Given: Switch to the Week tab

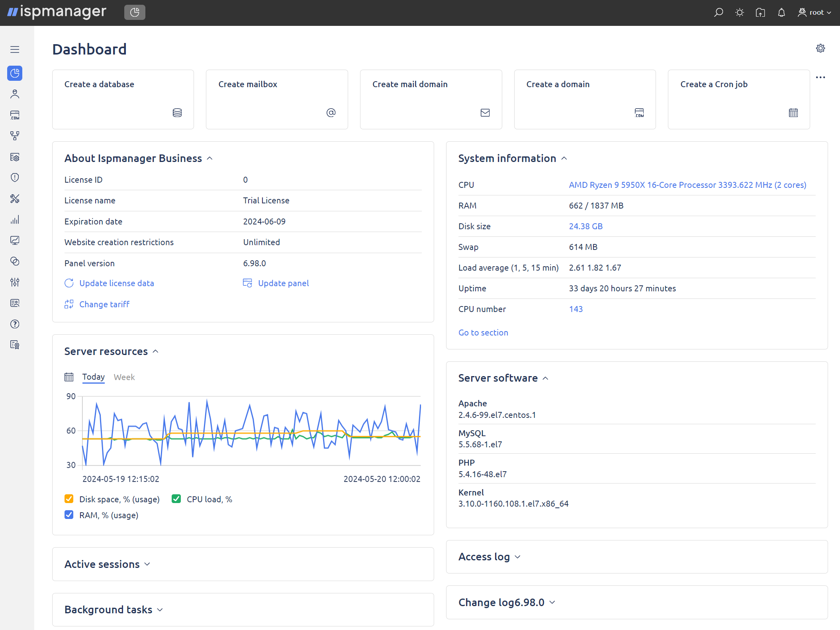Looking at the screenshot, I should click(124, 377).
